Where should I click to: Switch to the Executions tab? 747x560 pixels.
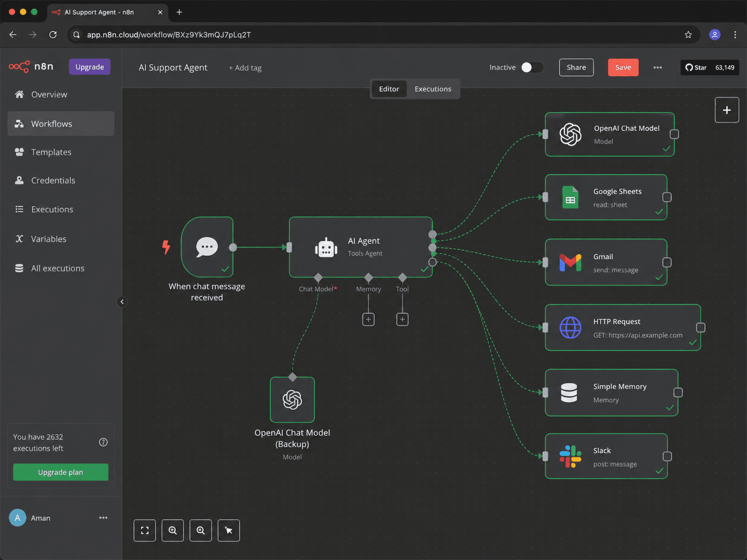click(433, 89)
